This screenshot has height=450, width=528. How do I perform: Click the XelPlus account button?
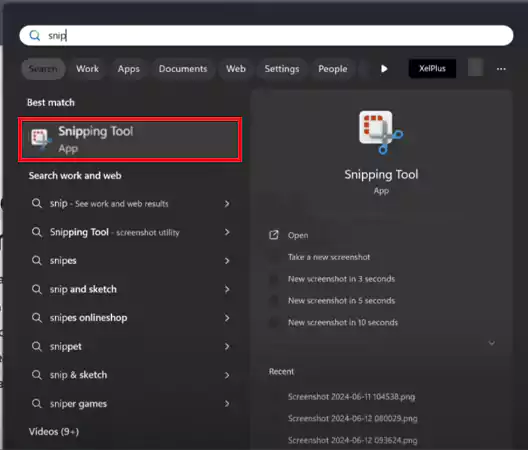point(432,68)
